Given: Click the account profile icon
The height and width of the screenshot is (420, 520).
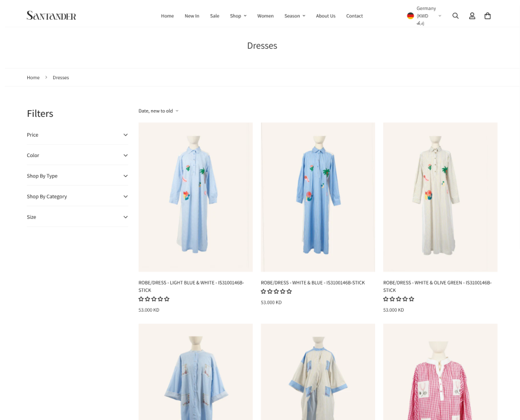Looking at the screenshot, I should tap(472, 15).
